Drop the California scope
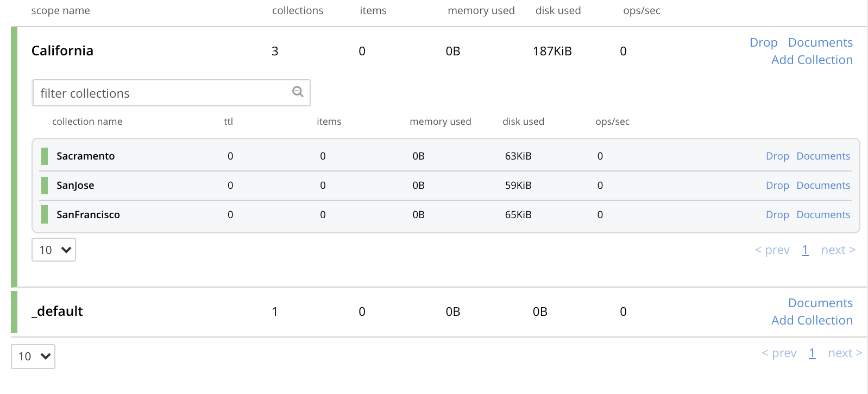 (x=763, y=42)
